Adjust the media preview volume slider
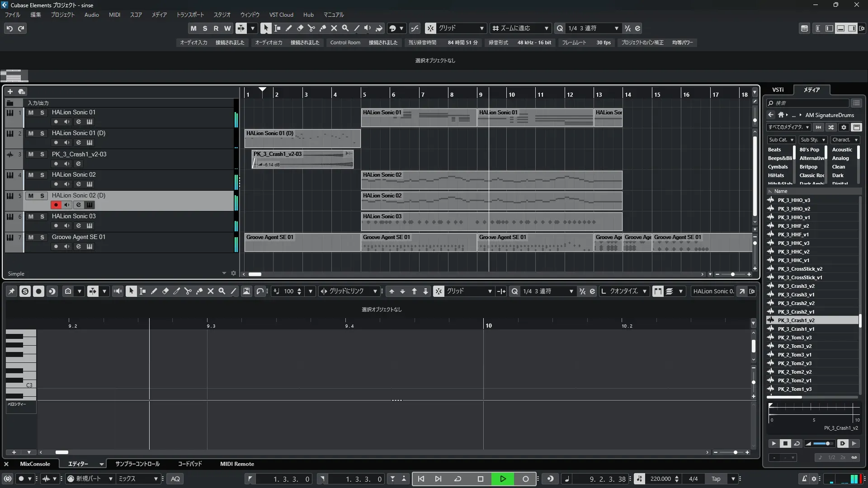Screen dimensions: 868x488 823,443
